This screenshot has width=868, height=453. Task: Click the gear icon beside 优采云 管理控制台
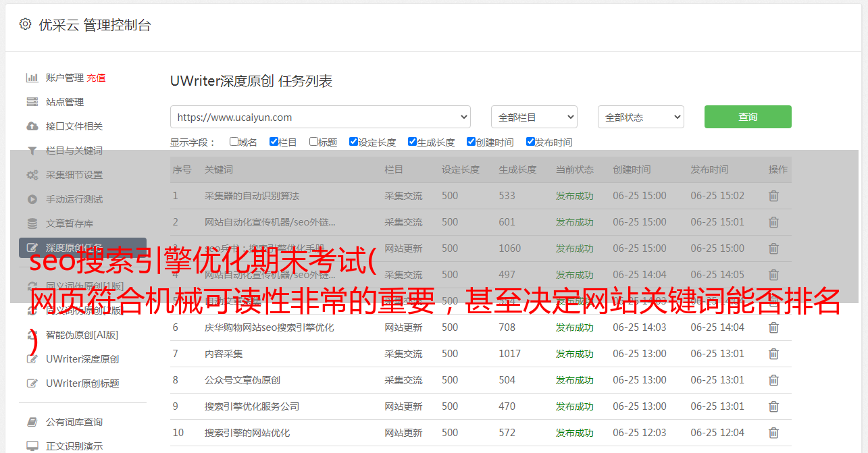25,24
